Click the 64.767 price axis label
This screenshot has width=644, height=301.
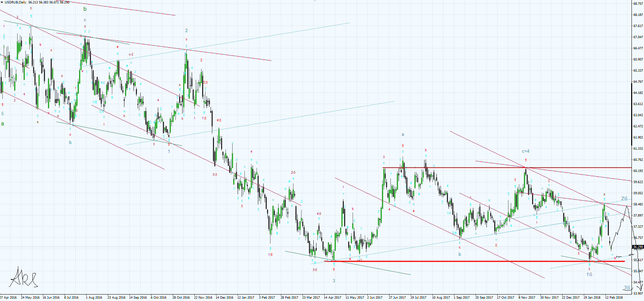638,82
